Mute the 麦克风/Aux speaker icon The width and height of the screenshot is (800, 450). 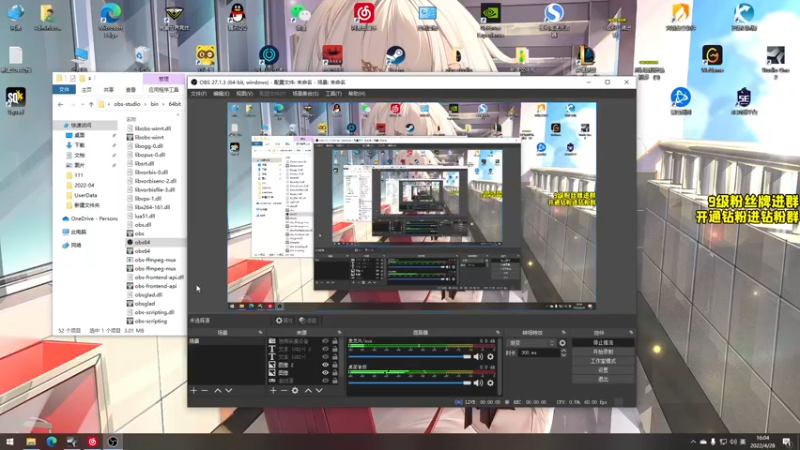tap(478, 357)
